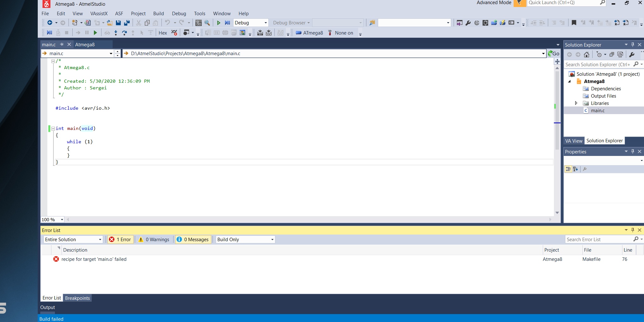The width and height of the screenshot is (644, 322).
Task: Open the ASF menu
Action: tap(119, 14)
